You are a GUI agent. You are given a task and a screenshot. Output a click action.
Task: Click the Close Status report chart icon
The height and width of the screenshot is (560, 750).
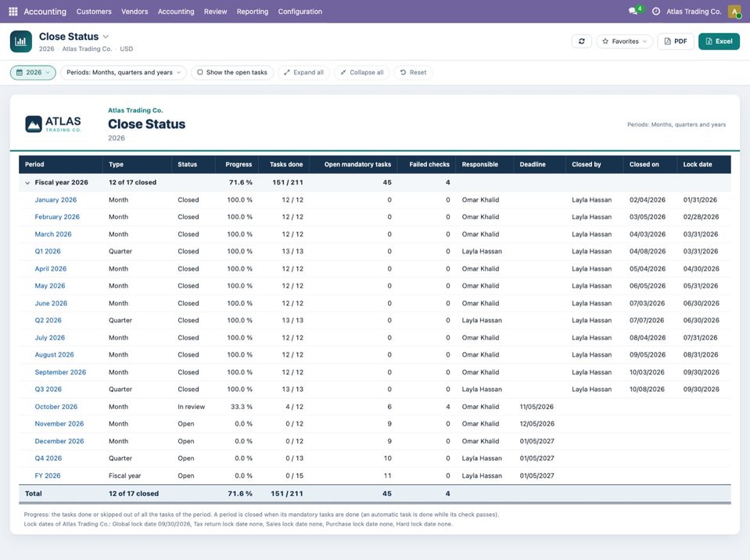pyautogui.click(x=21, y=41)
